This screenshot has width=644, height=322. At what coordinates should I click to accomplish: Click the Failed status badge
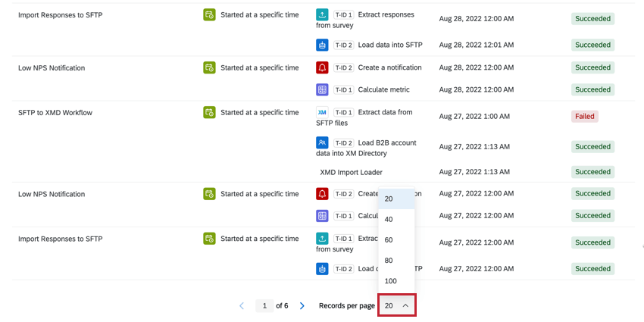584,117
